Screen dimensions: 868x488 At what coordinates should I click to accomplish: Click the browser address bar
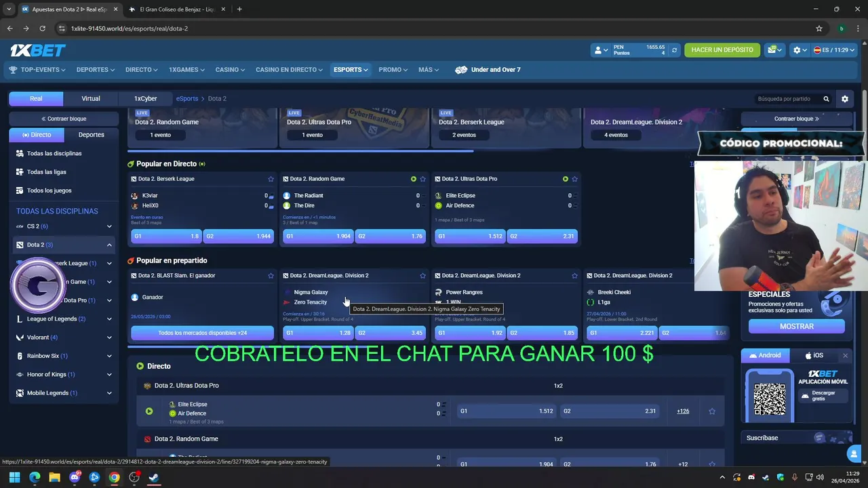(x=434, y=28)
